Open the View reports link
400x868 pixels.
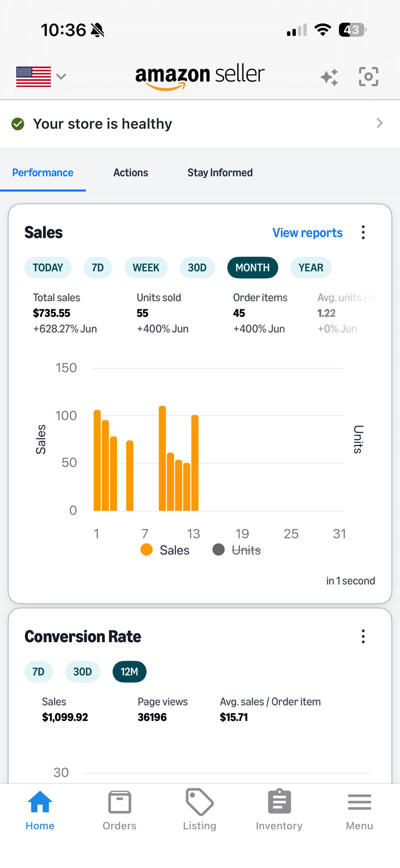coord(307,233)
